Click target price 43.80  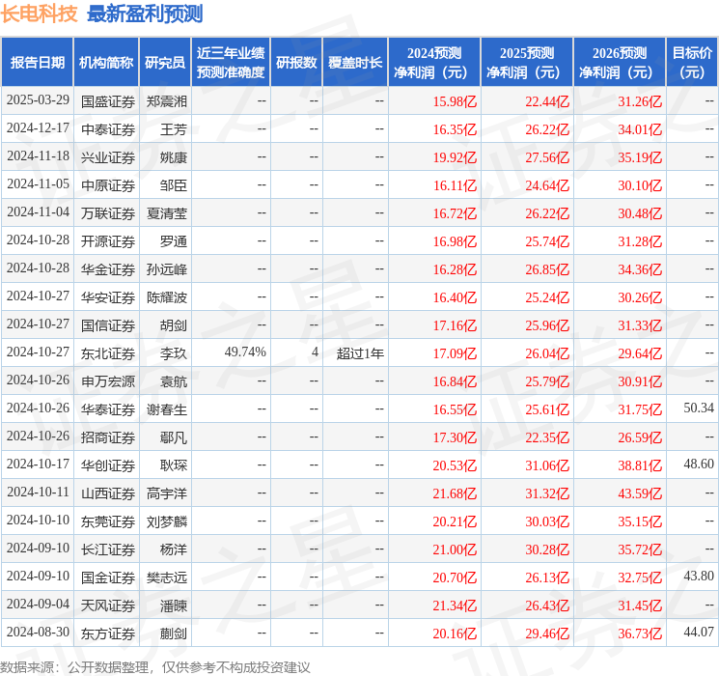699,576
